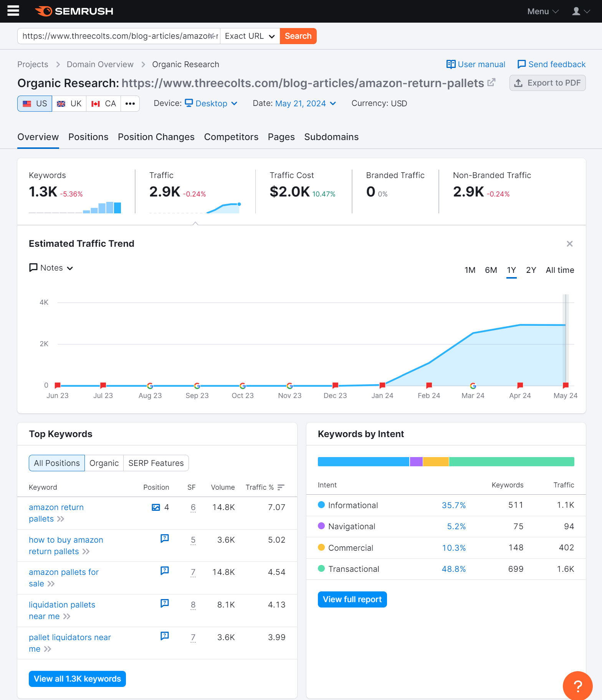Switch to the Overview tab

tap(38, 137)
